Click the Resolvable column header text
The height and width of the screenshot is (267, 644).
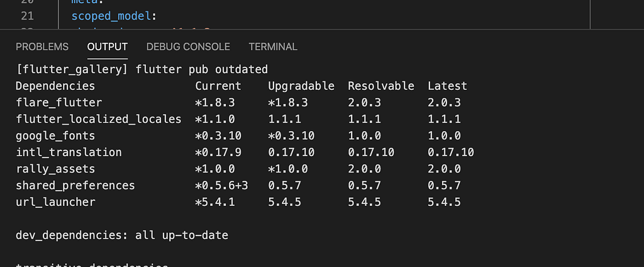(x=381, y=86)
